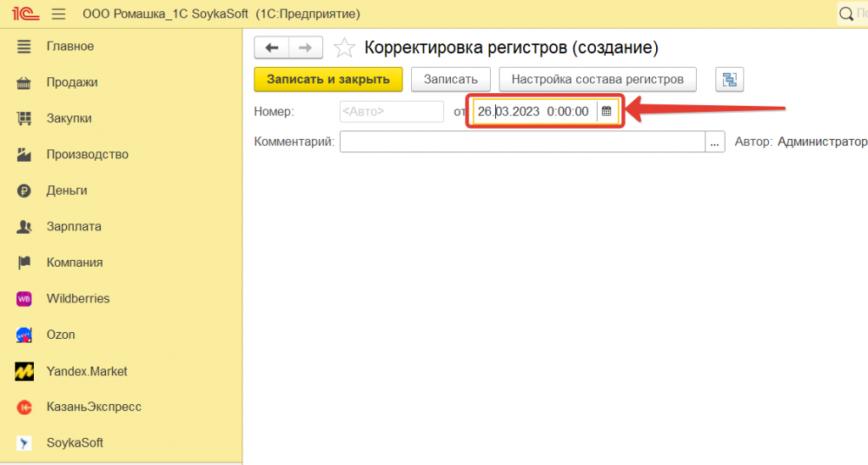
Task: Go to Yandex.Market section
Action: tap(86, 371)
